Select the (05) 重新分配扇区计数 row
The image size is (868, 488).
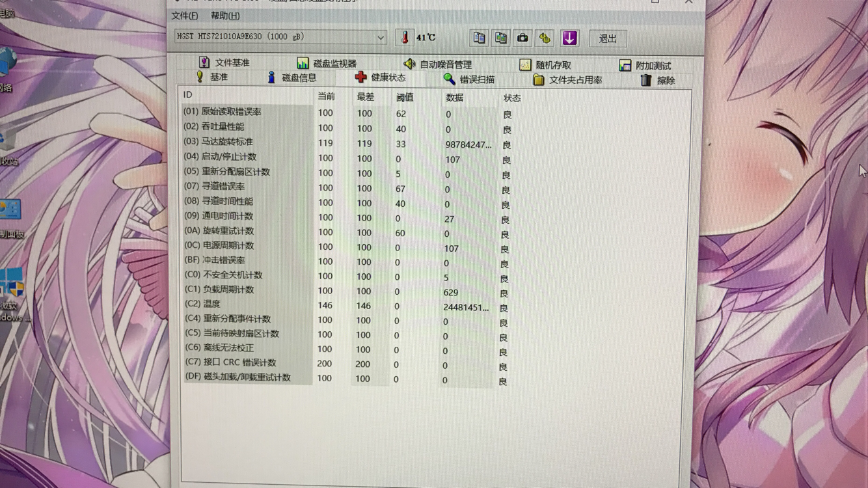[348, 172]
